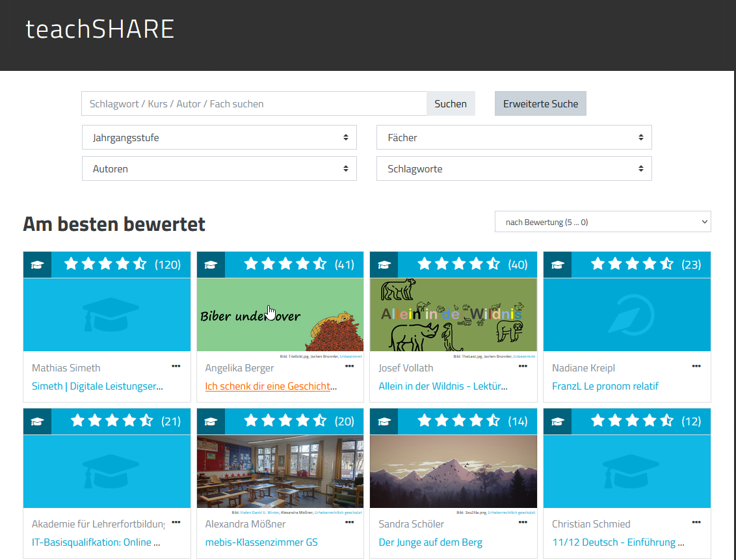The image size is (736, 560).
Task: Click the star rating on Mathias Simeth card
Action: [x=105, y=264]
